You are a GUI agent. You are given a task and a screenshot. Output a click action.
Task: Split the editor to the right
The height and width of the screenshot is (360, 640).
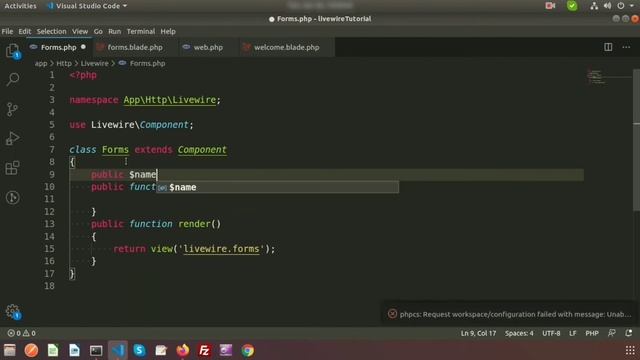pos(608,47)
